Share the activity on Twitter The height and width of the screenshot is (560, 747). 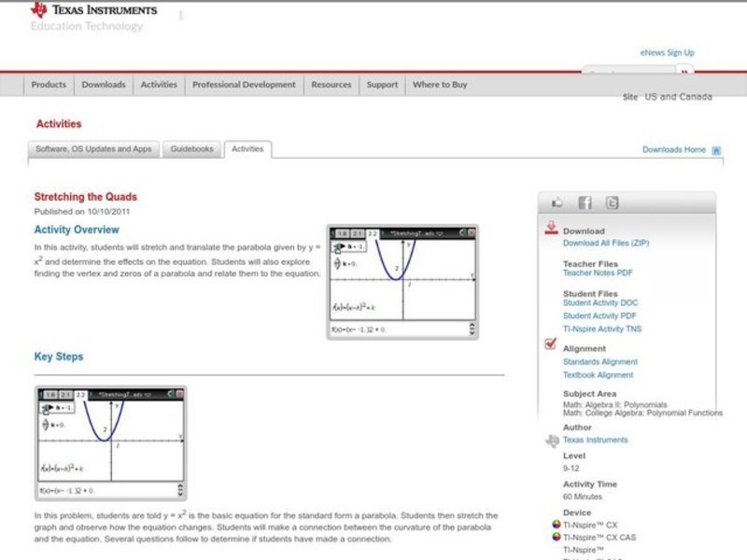click(x=612, y=203)
